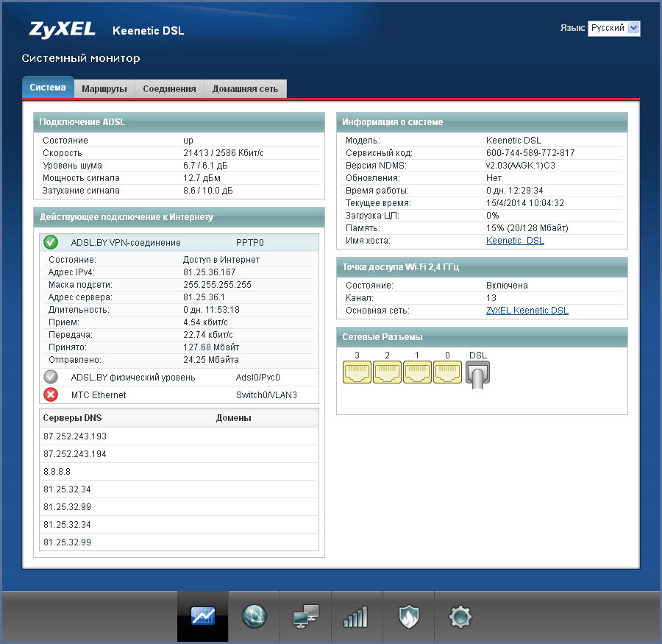662x644 pixels.
Task: Expand the MTC Ethernet connection row
Action: (99, 395)
